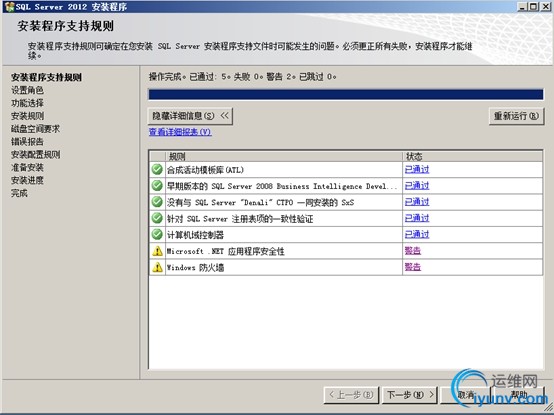The image size is (554, 415).
Task: Click rule text 合成活动模板库(ATL)
Action: 205,170
